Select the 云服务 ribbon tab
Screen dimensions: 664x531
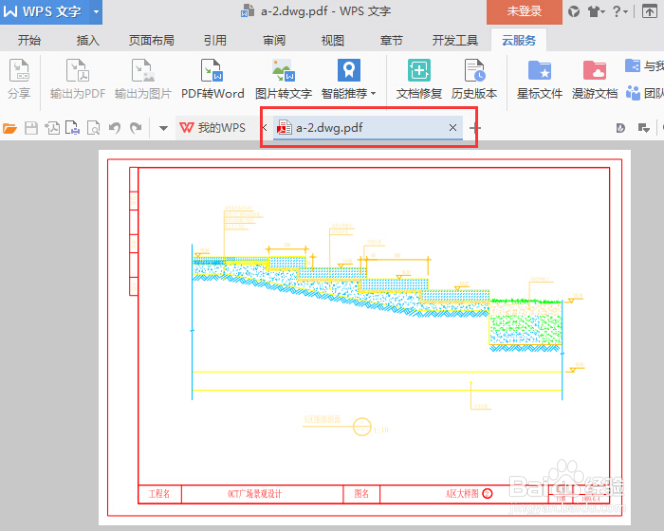(x=519, y=41)
